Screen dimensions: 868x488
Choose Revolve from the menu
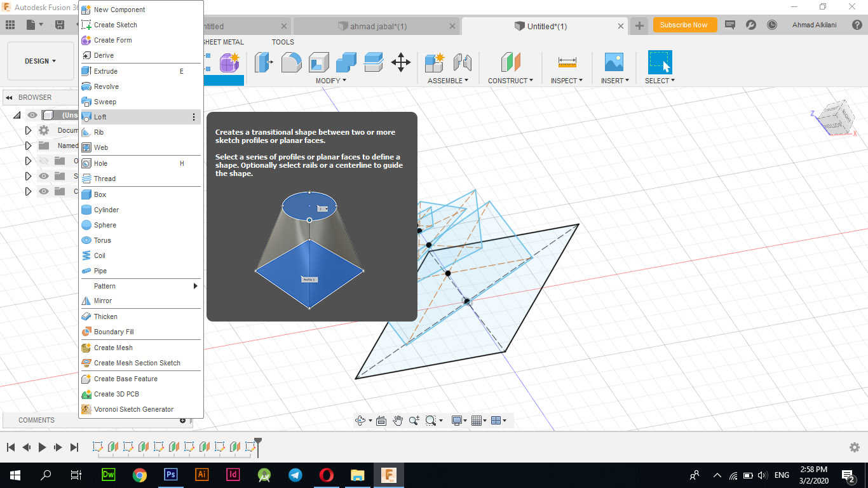(x=140, y=86)
